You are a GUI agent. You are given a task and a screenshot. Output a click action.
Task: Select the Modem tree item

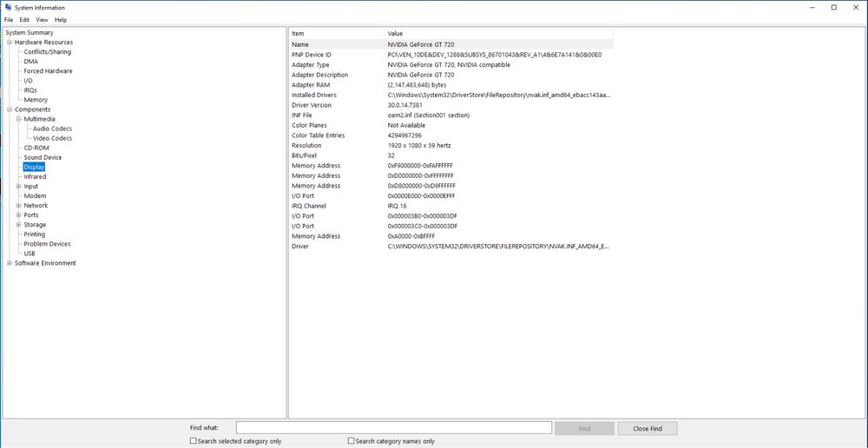tap(35, 196)
